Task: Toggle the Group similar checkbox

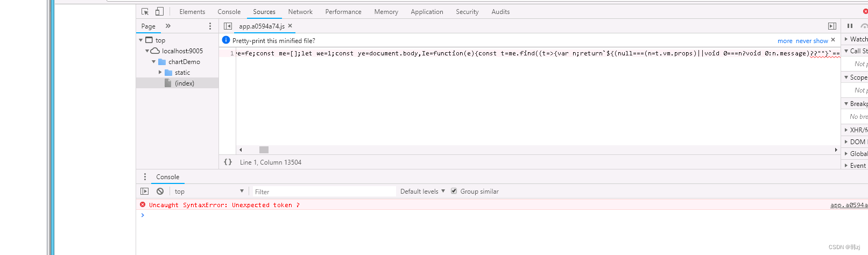Action: (454, 191)
